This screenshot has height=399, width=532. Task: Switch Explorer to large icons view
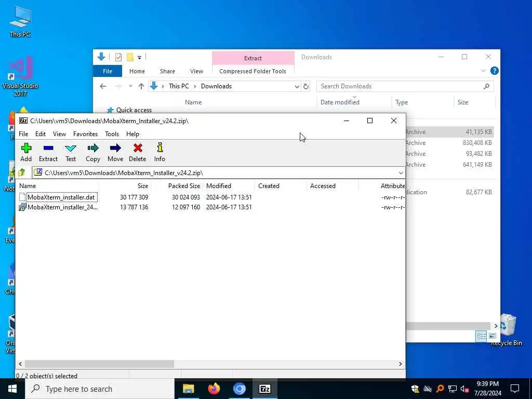(493, 336)
